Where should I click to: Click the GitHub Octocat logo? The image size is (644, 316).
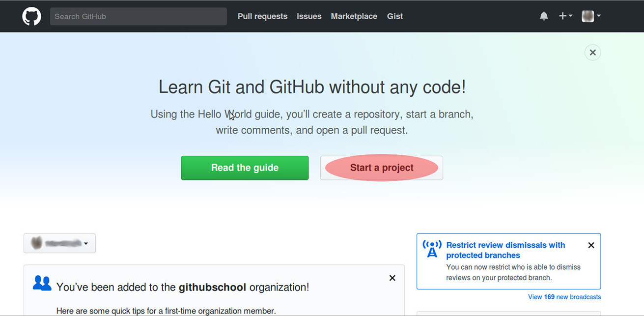pyautogui.click(x=31, y=16)
